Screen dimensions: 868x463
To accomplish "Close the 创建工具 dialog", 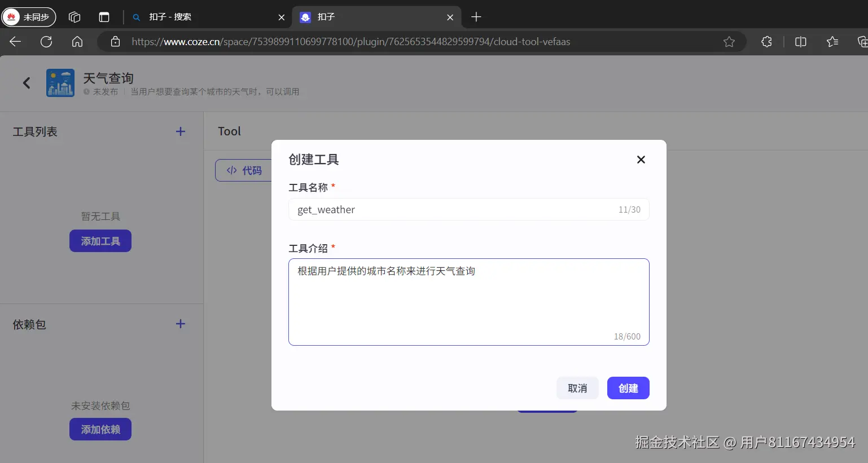I will point(641,160).
